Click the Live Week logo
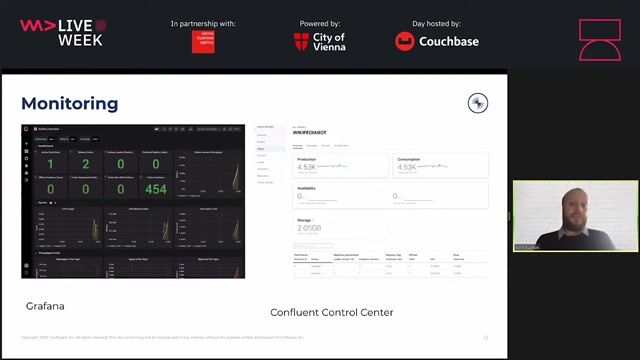The height and width of the screenshot is (360, 640). [x=63, y=33]
